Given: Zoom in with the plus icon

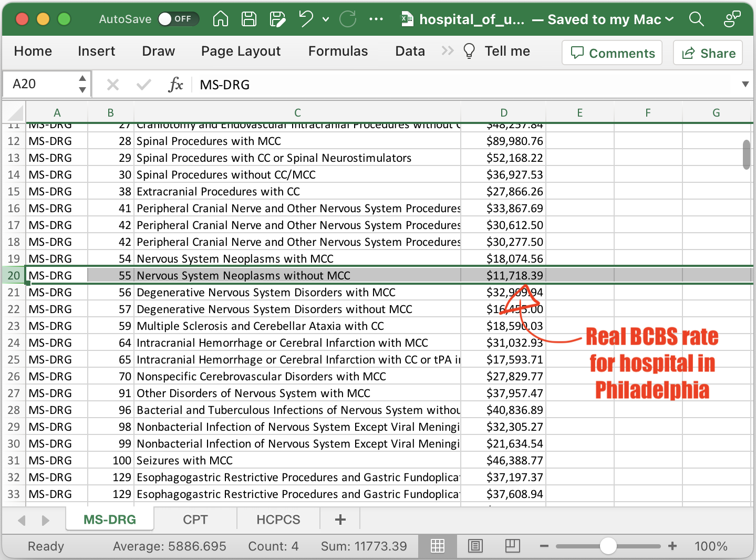Looking at the screenshot, I should point(672,546).
